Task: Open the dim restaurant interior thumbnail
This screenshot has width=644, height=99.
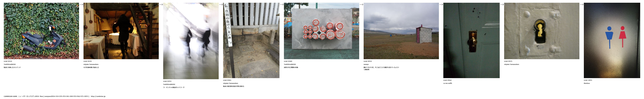Action: (121, 31)
